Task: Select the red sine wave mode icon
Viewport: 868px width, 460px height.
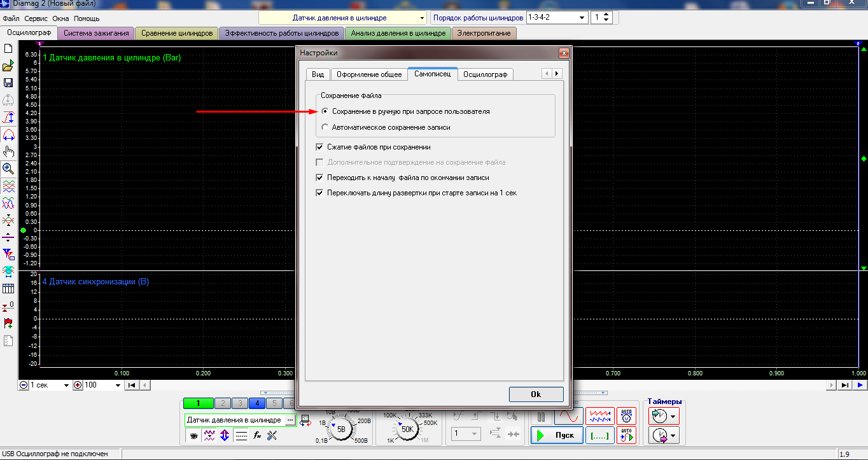Action: pos(568,417)
